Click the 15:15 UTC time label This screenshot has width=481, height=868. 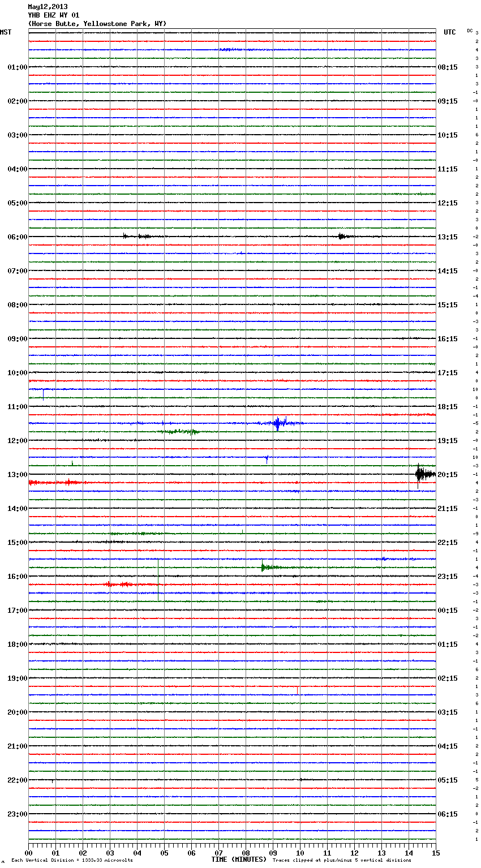(x=448, y=305)
